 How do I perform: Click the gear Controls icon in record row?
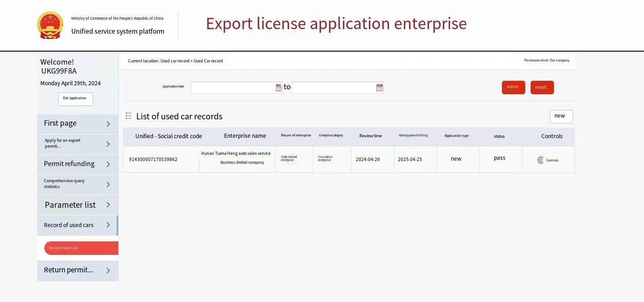pyautogui.click(x=540, y=160)
